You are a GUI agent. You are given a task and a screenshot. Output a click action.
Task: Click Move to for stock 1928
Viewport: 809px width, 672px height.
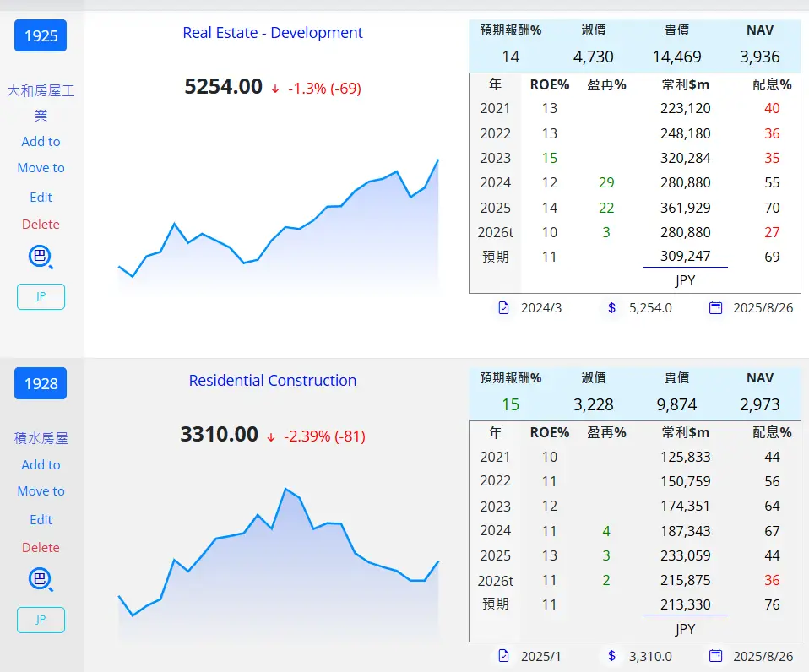point(41,491)
